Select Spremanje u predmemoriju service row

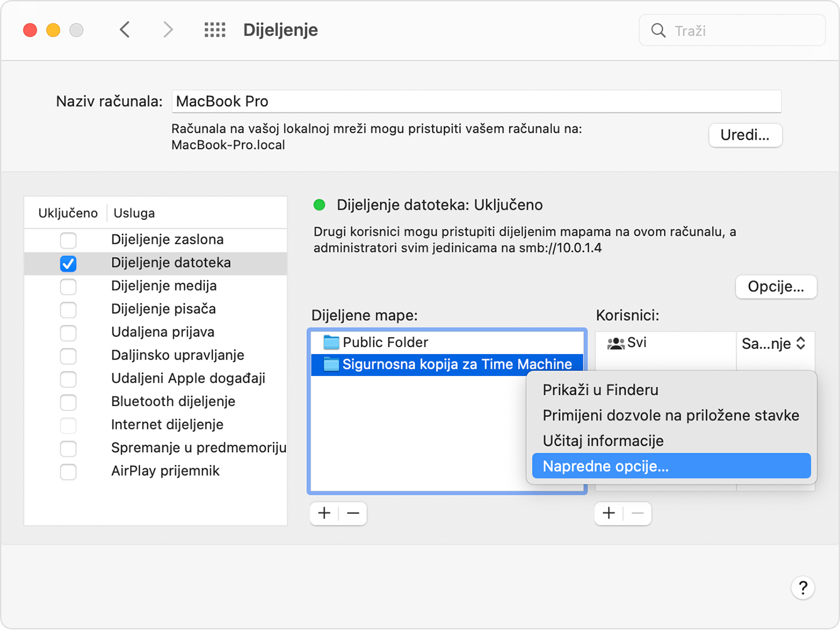(155, 448)
